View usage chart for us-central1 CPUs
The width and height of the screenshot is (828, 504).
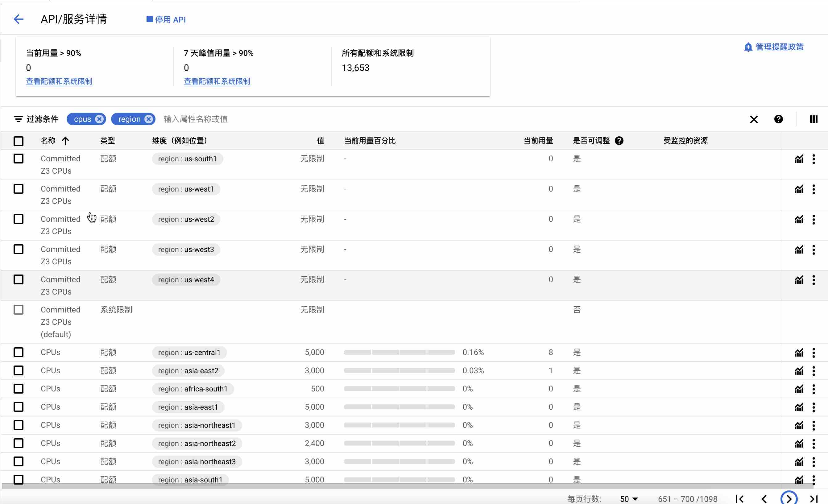pos(799,352)
